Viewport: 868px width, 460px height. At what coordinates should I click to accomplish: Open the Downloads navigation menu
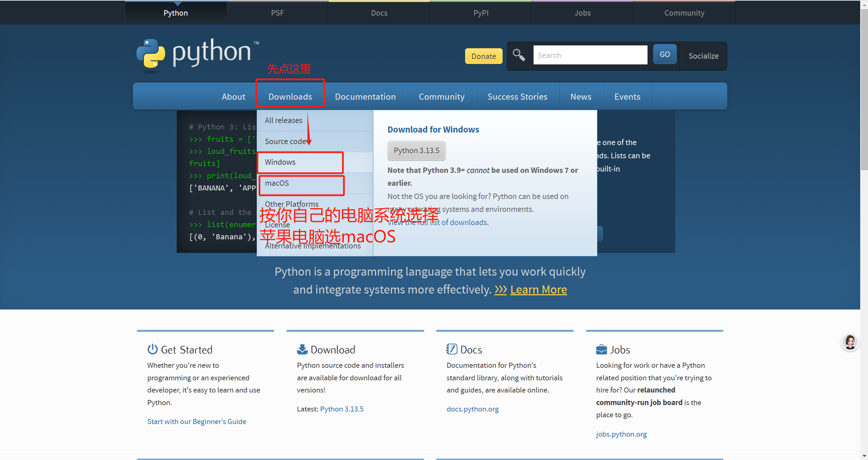[290, 97]
